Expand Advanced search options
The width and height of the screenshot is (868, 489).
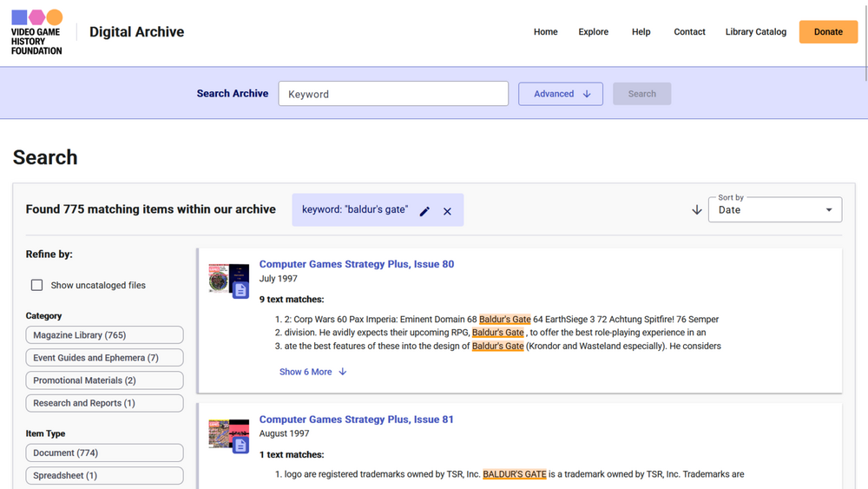560,94
